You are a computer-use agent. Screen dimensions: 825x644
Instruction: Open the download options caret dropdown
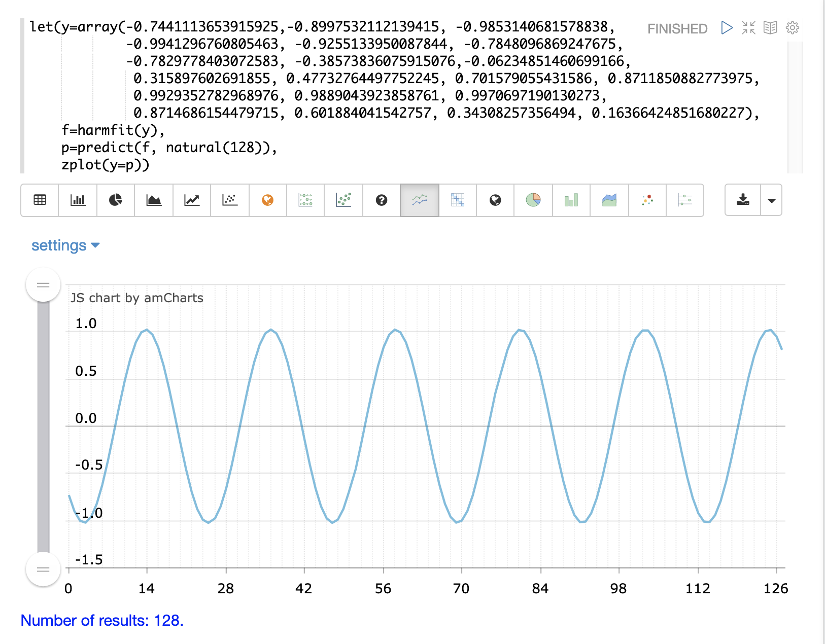tap(771, 200)
